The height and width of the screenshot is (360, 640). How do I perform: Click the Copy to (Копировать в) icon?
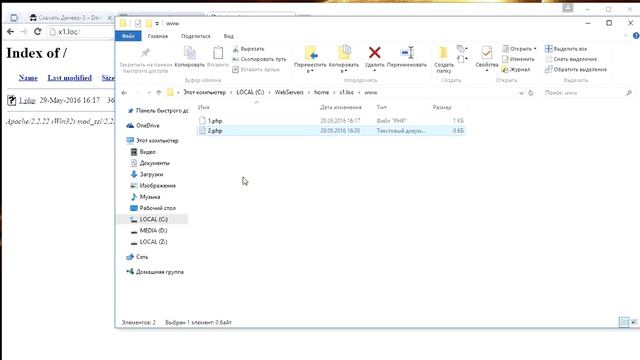[344, 53]
